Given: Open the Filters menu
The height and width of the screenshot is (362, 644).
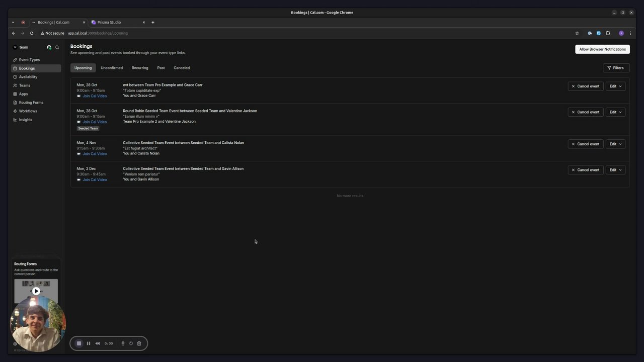Looking at the screenshot, I should click(616, 68).
